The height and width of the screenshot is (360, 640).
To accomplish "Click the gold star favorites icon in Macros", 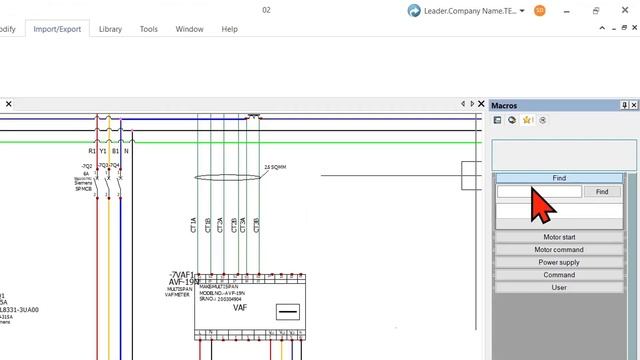I will point(527,120).
